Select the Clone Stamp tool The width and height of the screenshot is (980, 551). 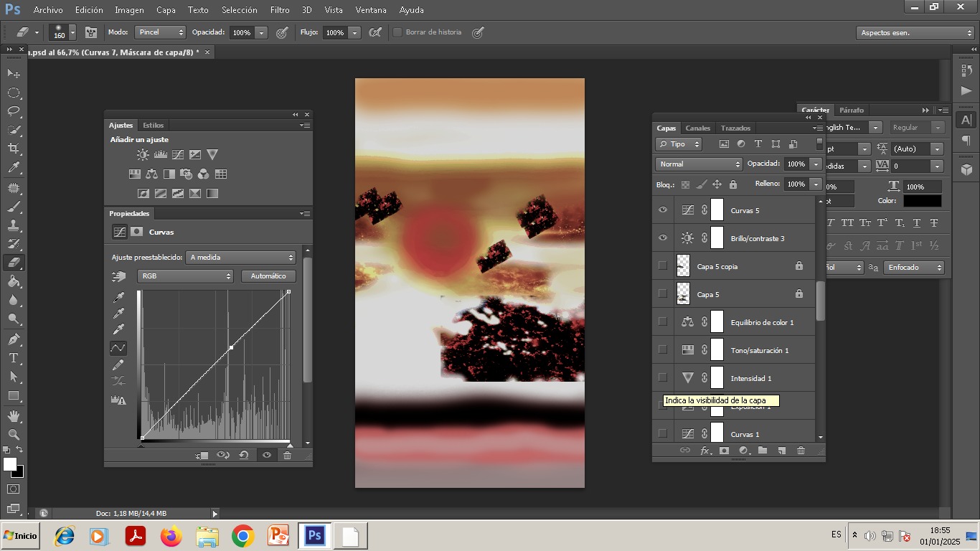pos(14,225)
